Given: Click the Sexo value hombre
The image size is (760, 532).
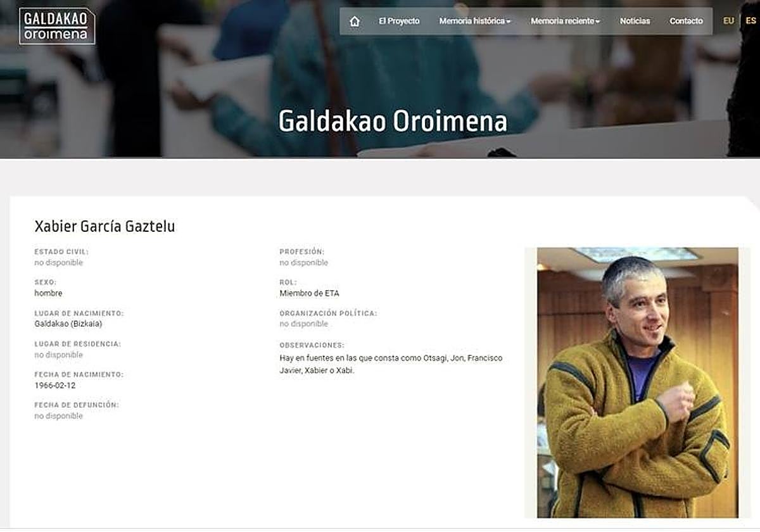Looking at the screenshot, I should tap(48, 293).
